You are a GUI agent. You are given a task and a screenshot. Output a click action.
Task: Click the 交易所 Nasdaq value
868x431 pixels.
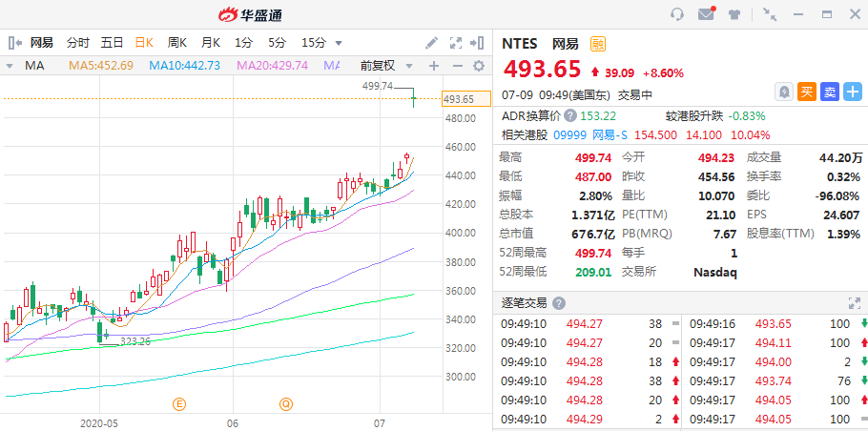(715, 272)
